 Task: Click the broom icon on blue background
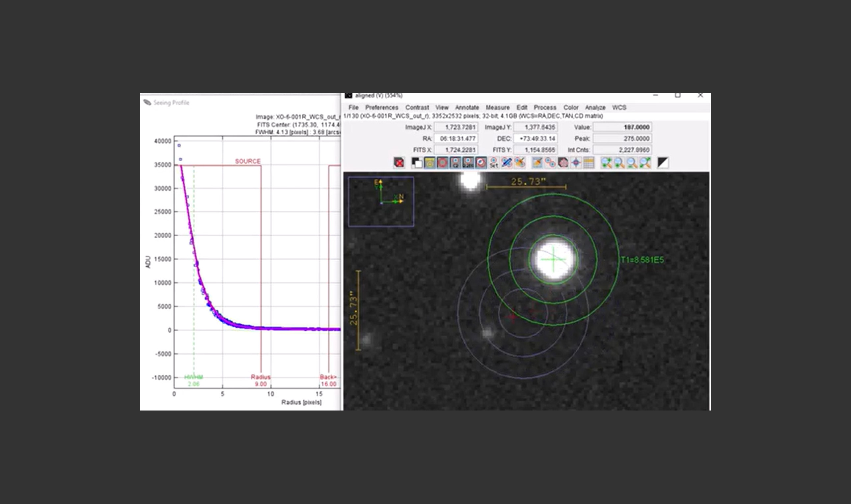[537, 163]
